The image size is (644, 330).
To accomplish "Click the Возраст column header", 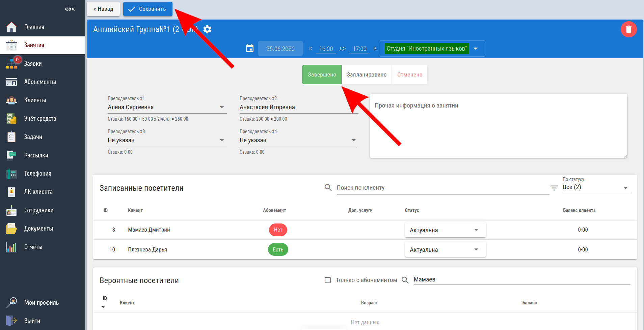I will 369,303.
